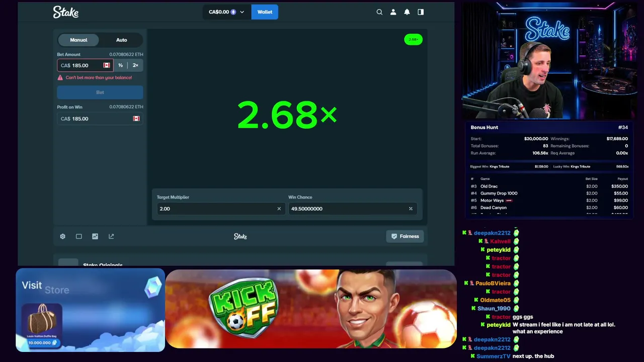This screenshot has width=644, height=362.
Task: Open game settings gear icon
Action: [62, 236]
